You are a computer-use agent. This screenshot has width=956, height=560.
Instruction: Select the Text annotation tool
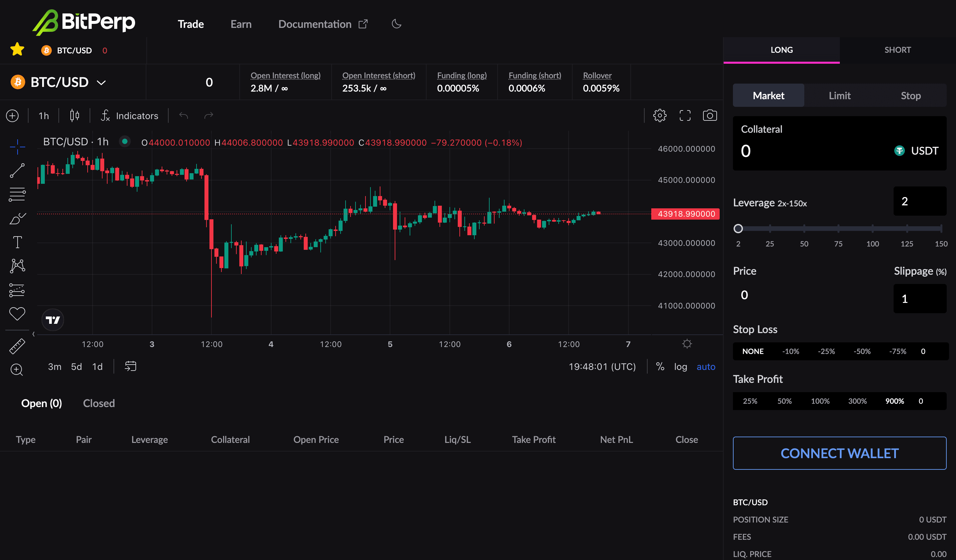(x=18, y=242)
